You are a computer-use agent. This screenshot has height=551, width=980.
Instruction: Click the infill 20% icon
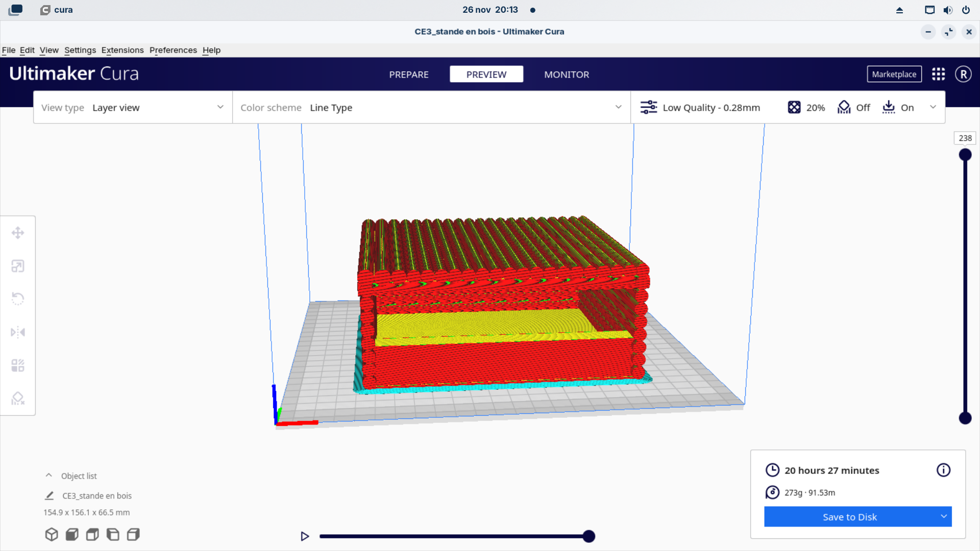[x=794, y=107]
